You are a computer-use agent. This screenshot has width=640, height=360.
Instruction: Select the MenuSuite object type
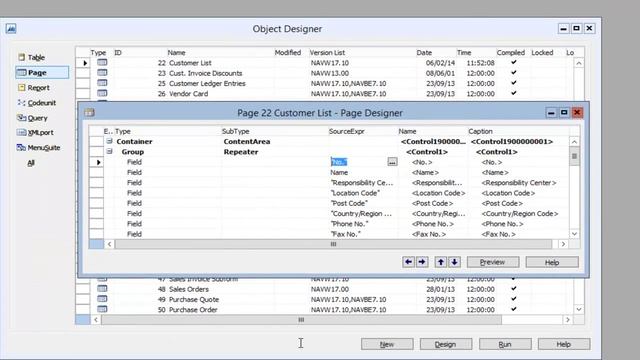(x=38, y=148)
